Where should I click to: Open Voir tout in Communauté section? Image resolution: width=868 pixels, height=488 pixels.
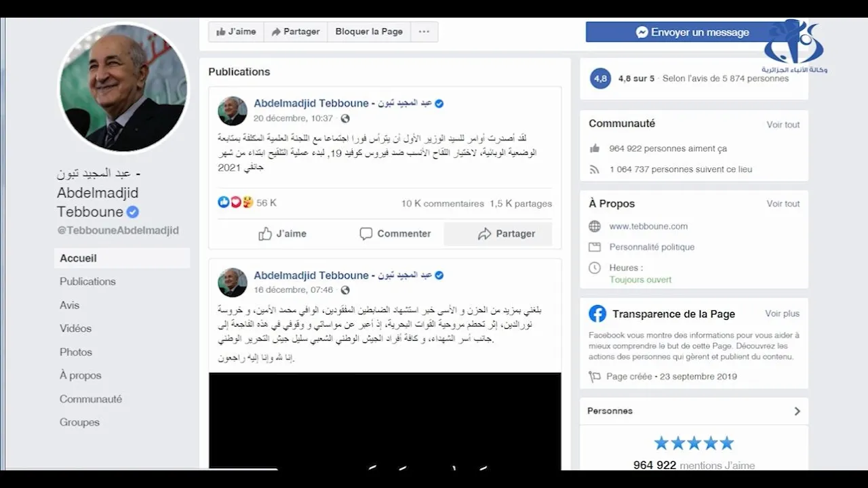[x=783, y=125]
